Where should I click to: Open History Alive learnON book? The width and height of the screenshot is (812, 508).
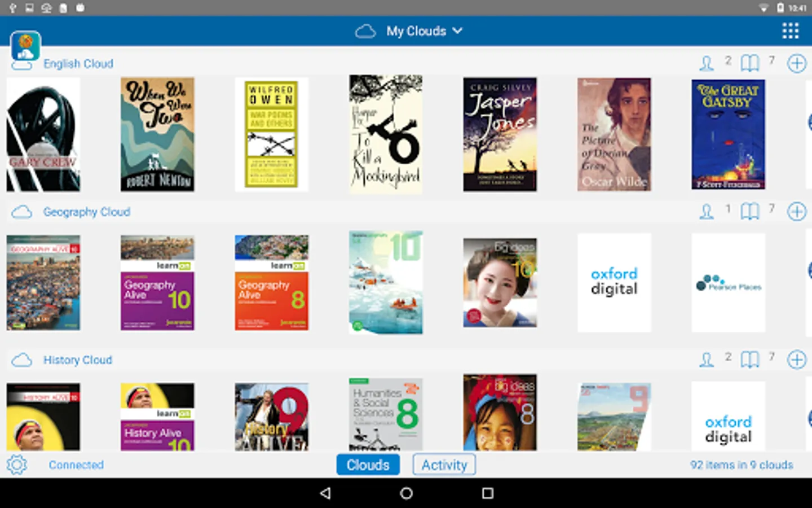(x=157, y=417)
